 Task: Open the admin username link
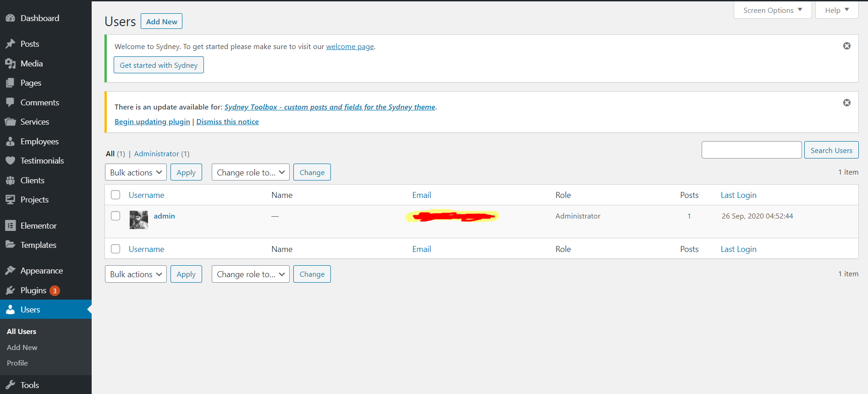point(165,216)
